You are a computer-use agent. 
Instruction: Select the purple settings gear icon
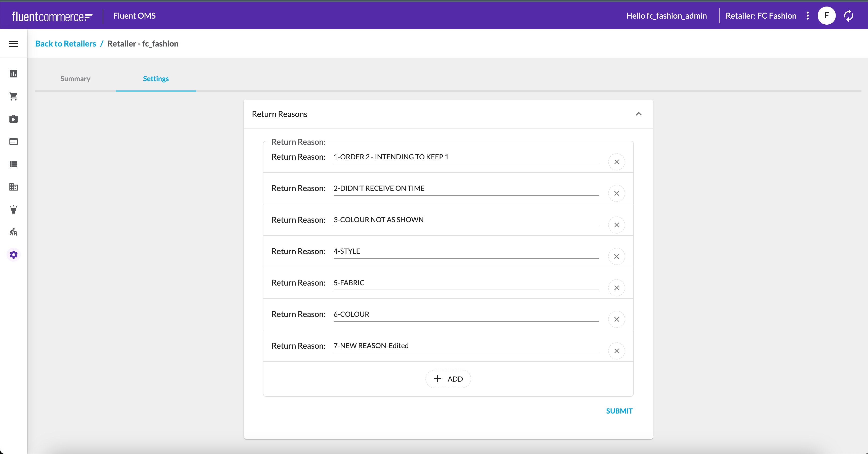pos(14,255)
